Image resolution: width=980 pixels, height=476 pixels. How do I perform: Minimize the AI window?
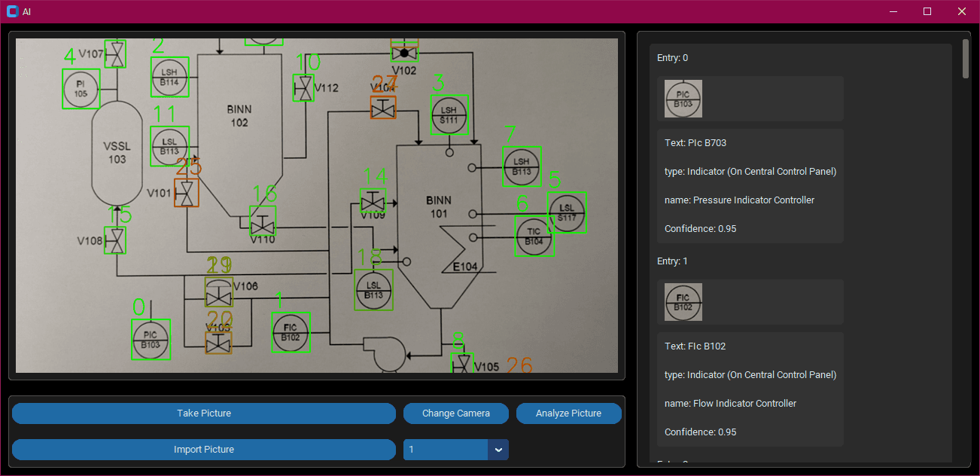pos(893,11)
